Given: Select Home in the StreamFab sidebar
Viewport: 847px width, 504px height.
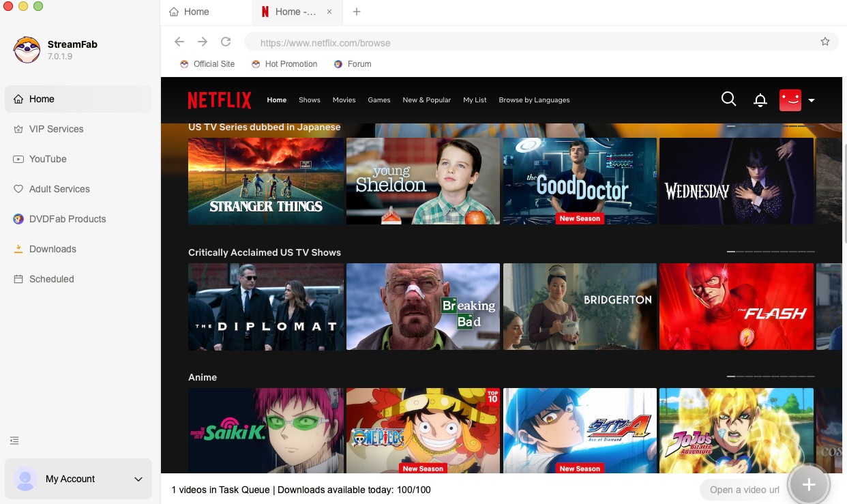Looking at the screenshot, I should pyautogui.click(x=78, y=99).
